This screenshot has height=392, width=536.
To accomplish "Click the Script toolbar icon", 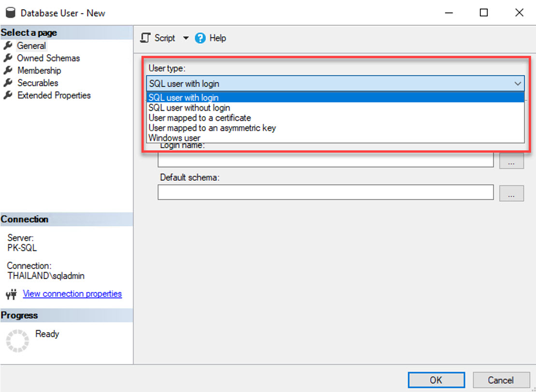I will 145,38.
